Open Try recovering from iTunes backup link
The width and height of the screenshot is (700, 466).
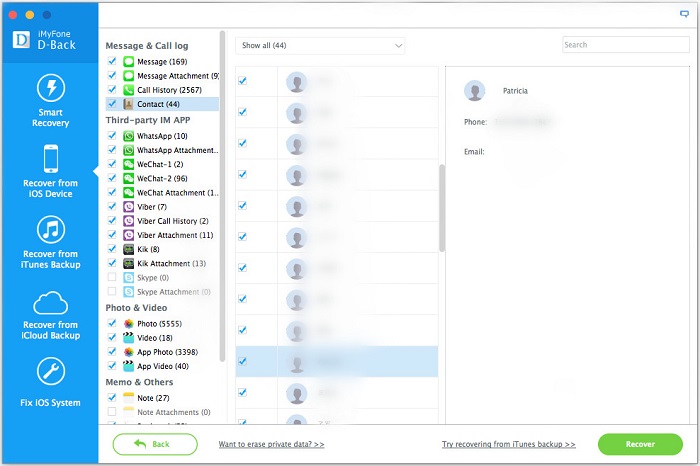(508, 445)
